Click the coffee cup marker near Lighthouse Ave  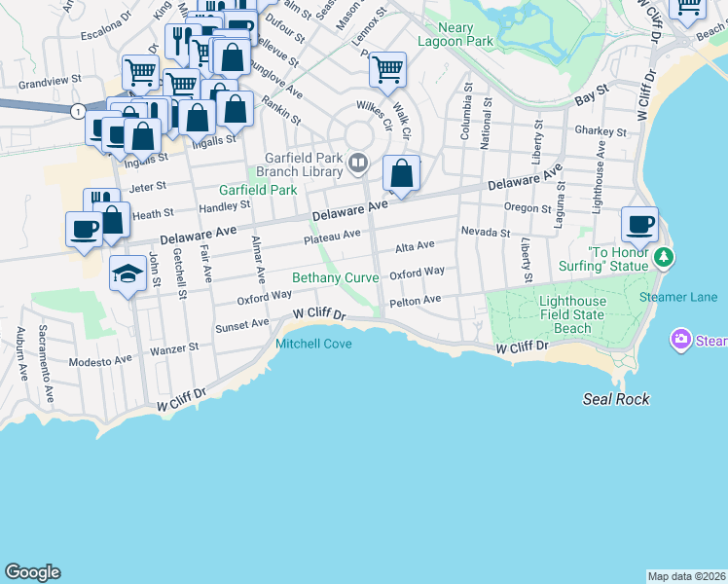(639, 228)
